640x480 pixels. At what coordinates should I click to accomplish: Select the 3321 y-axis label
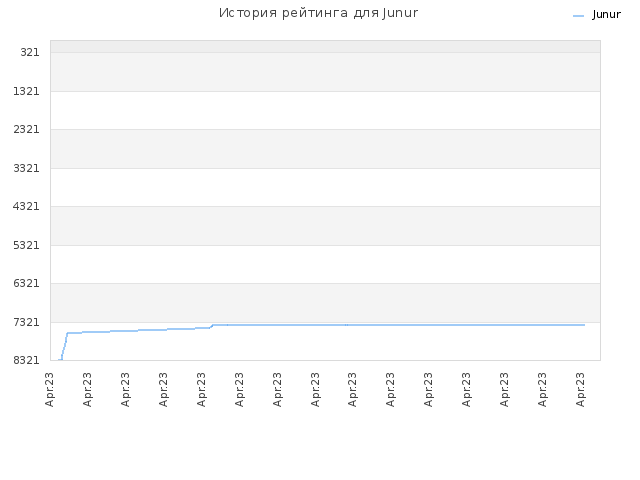tap(26, 168)
